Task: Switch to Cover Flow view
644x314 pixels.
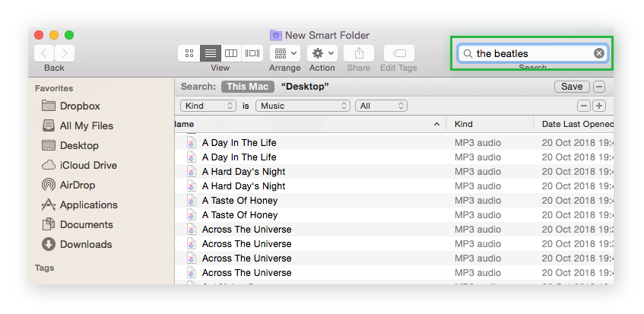Action: click(x=252, y=53)
